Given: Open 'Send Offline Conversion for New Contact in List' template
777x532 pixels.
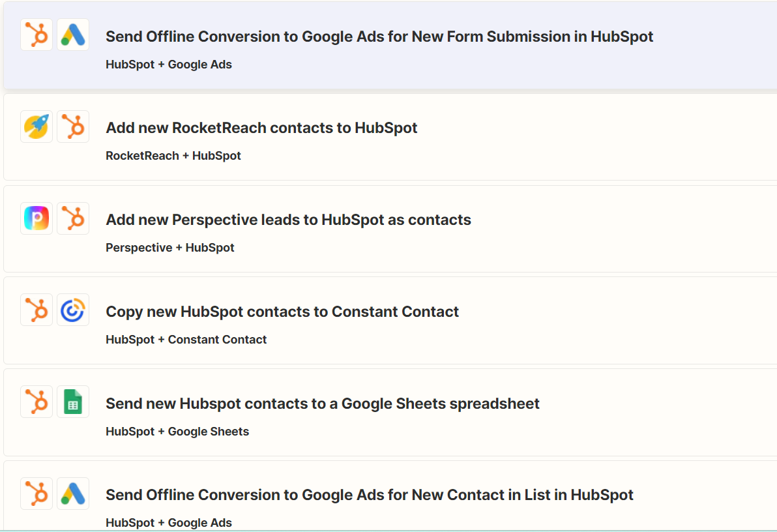Looking at the screenshot, I should pos(369,495).
